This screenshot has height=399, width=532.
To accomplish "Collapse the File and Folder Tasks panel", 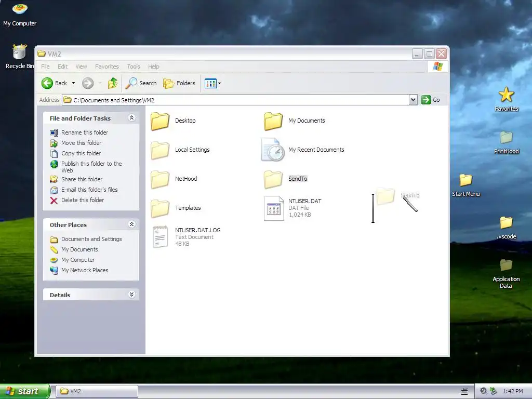I will (131, 118).
